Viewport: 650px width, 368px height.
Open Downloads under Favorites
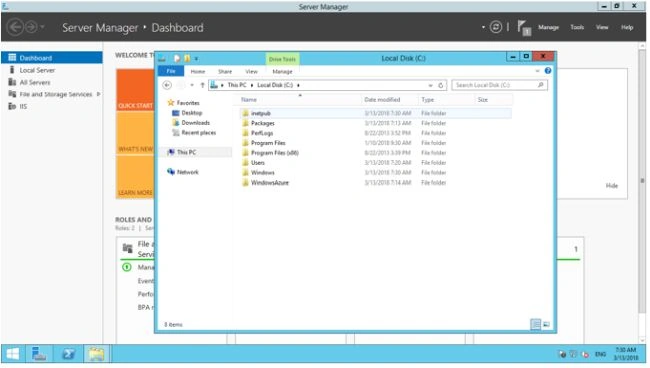coord(195,123)
